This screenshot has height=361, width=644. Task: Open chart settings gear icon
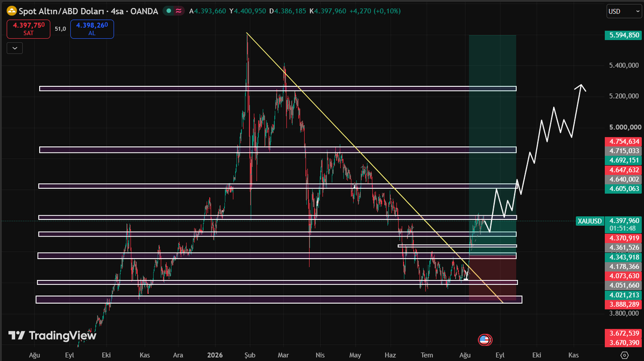[x=624, y=355]
